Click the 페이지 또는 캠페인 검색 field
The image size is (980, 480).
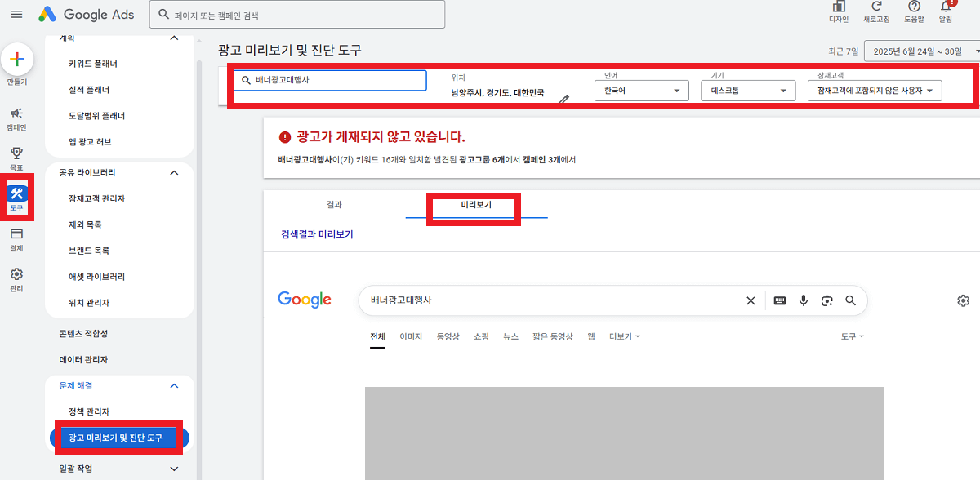pyautogui.click(x=296, y=14)
